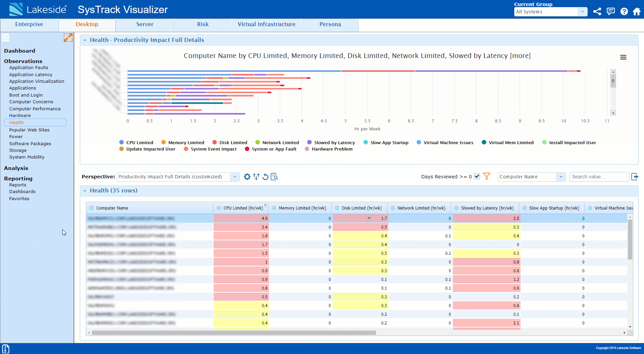Collapse the Health - Productivity Impact Full Details panel
Viewport: 644px width, 354px height.
pyautogui.click(x=85, y=40)
